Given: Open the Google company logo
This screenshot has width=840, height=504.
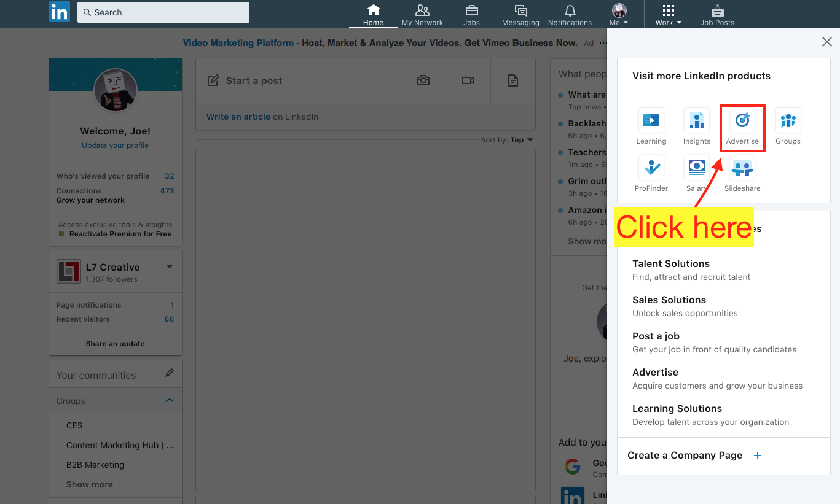Looking at the screenshot, I should pos(573,467).
